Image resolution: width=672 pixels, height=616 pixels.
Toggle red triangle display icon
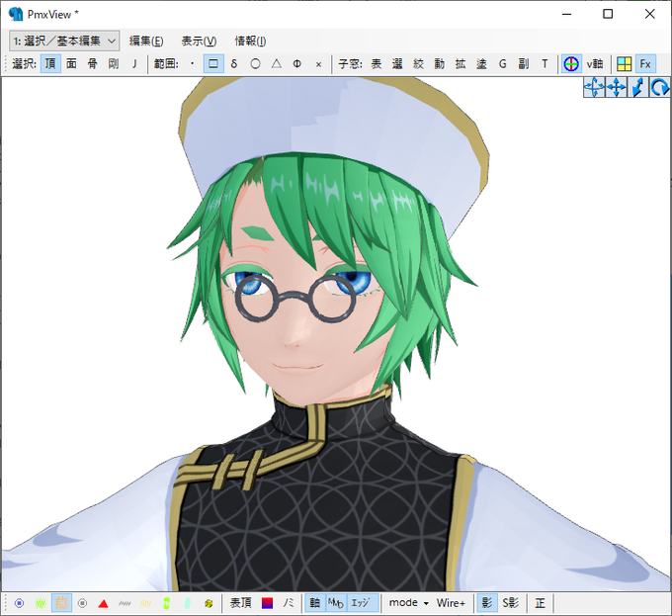pyautogui.click(x=104, y=603)
